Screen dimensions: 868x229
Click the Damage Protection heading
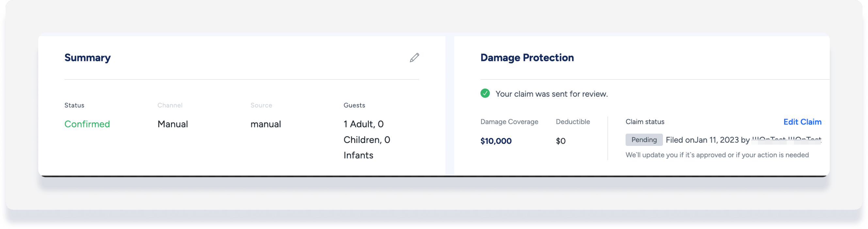click(x=527, y=58)
